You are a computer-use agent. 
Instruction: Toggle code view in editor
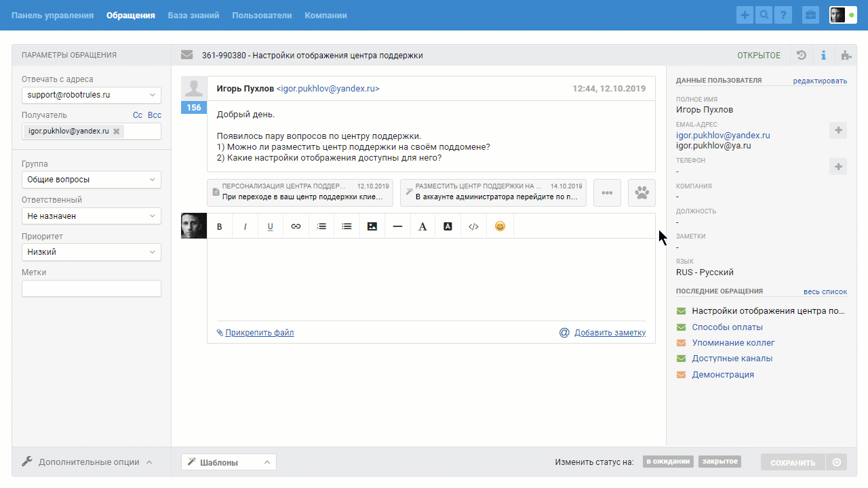[473, 226]
